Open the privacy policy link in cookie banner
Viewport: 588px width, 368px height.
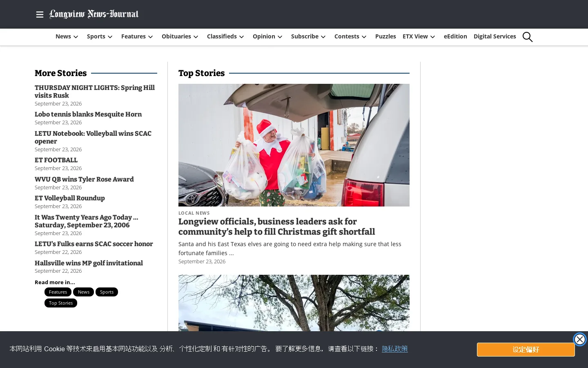tap(395, 349)
